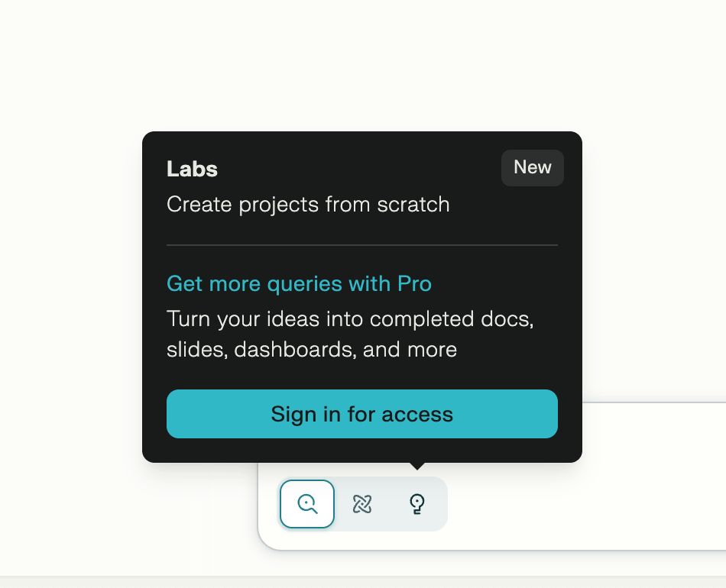Click the "Turn your ideas into completed docs" description
The width and height of the screenshot is (726, 588).
point(350,318)
